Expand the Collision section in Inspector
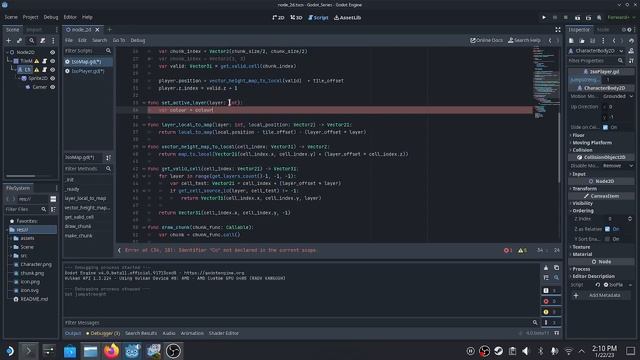Screen dimensions: 640x360 581,150
